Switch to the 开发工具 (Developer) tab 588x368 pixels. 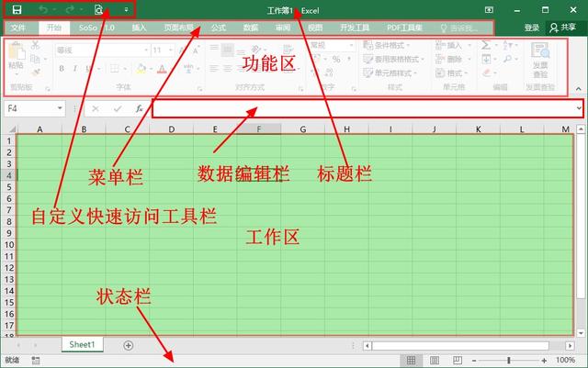point(355,28)
